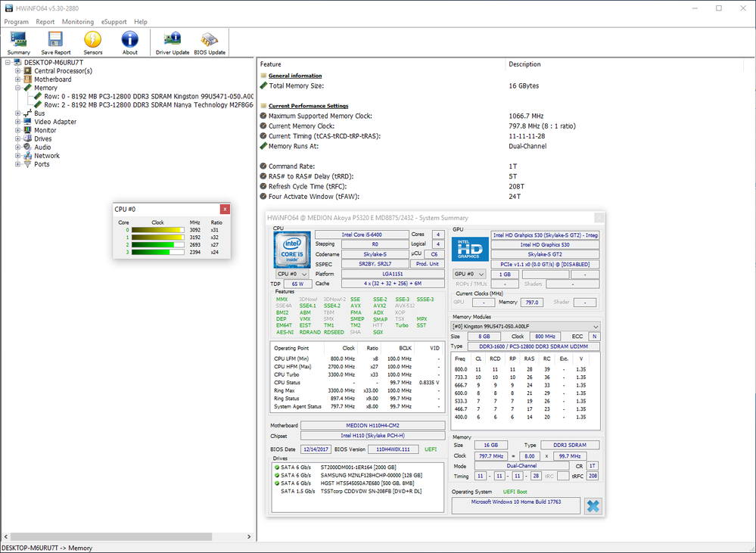Image resolution: width=756 pixels, height=553 pixels.
Task: Launch Driver Update from the toolbar
Action: click(173, 42)
